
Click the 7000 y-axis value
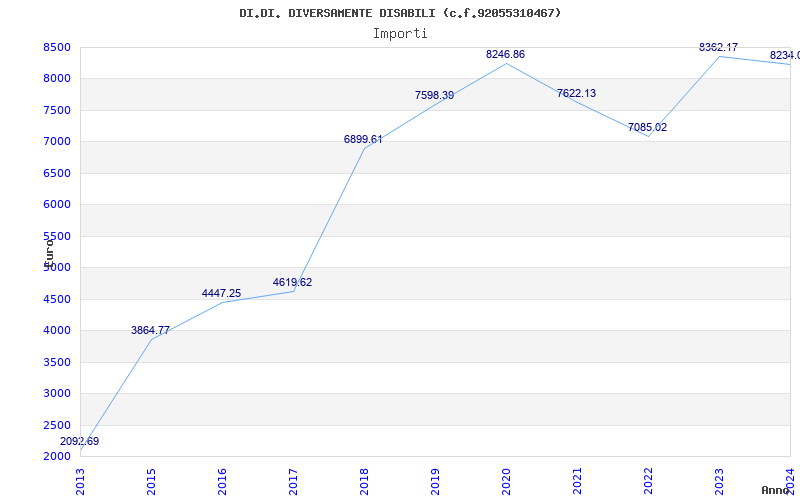coord(57,141)
